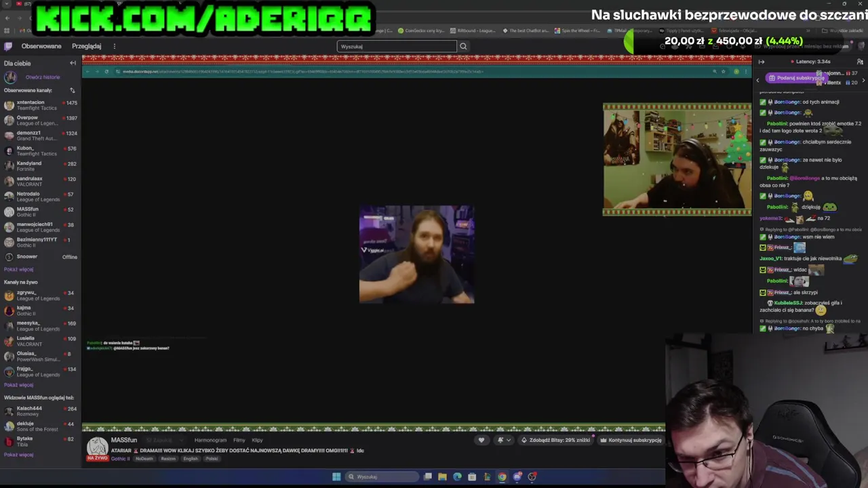Screen dimensions: 868x488
Task: Open Kandyland channel in sidebar
Action: click(41, 166)
